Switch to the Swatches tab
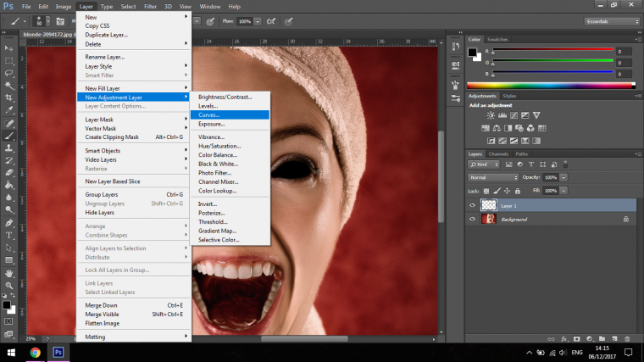Image resolution: width=644 pixels, height=362 pixels. click(x=497, y=40)
